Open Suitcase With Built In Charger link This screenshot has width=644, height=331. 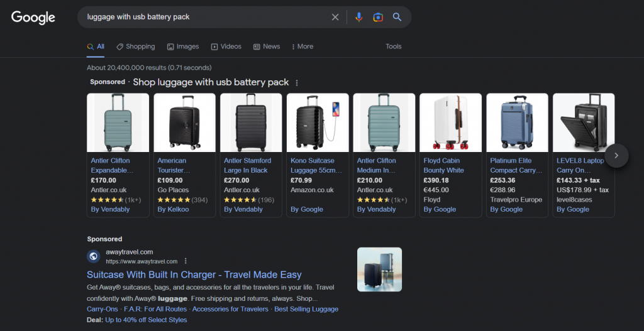click(194, 274)
